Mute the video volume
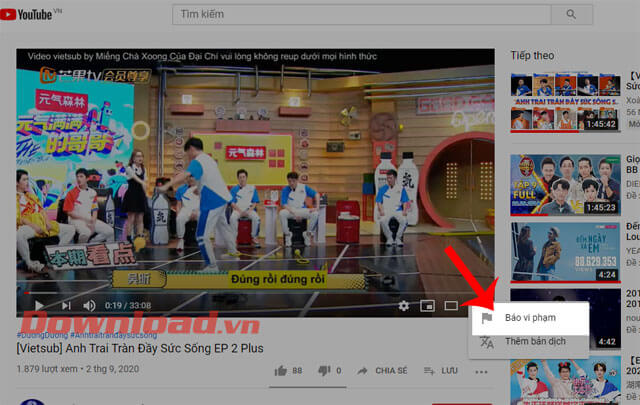 pos(89,305)
